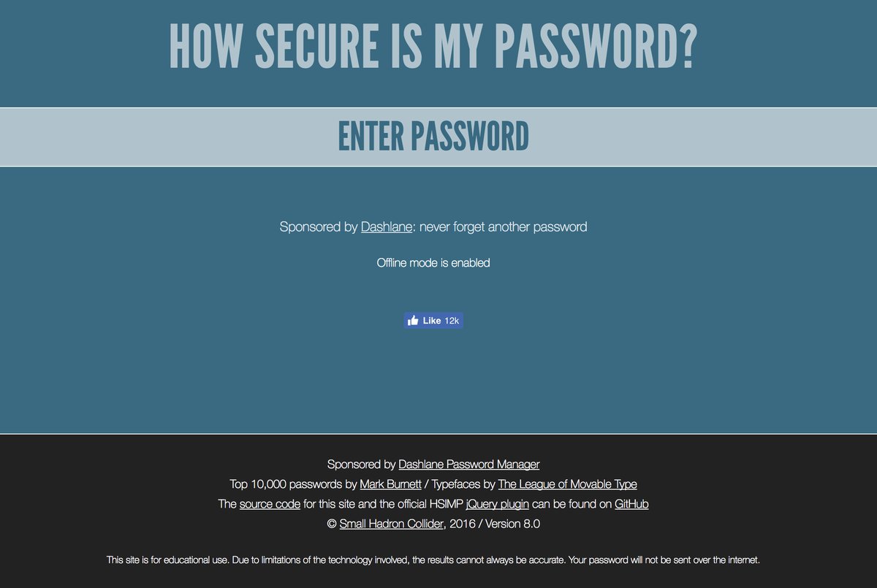Open the Dashlane Password Manager footer link
The height and width of the screenshot is (588, 877).
click(468, 464)
